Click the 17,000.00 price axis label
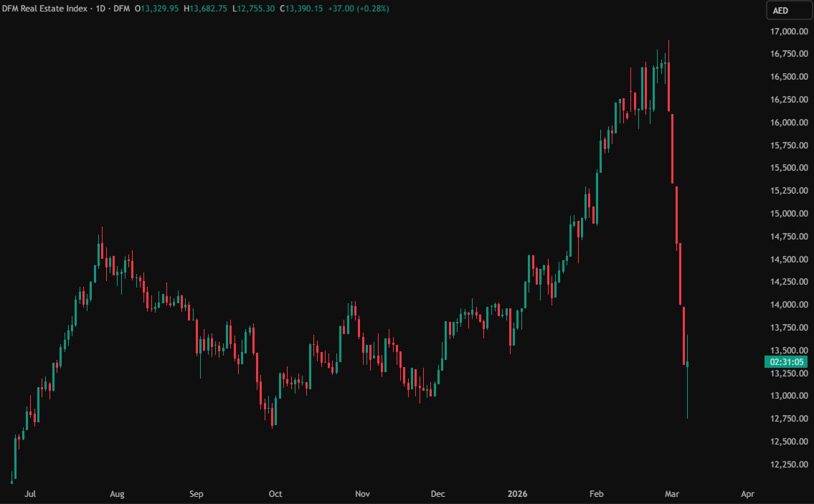Image resolution: width=814 pixels, height=504 pixels. (x=787, y=32)
